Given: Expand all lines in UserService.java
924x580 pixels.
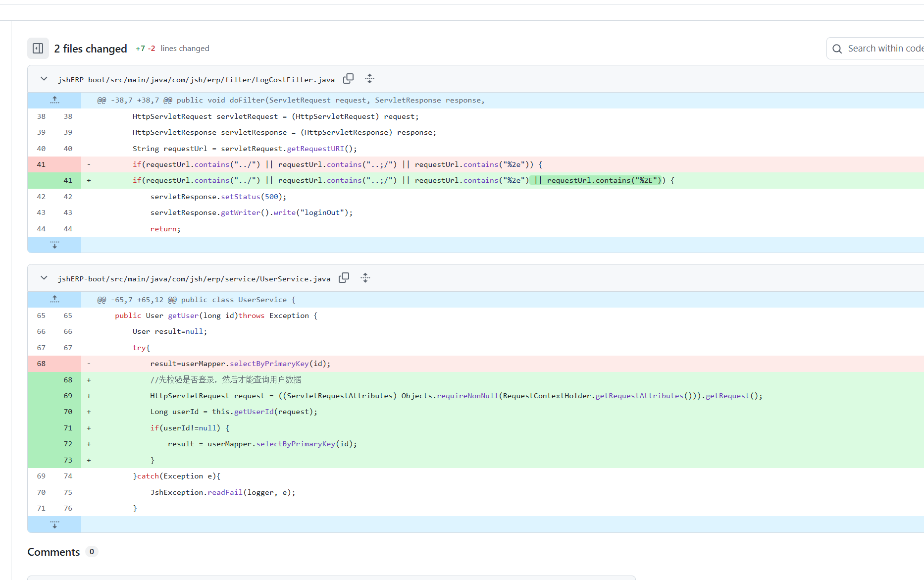Looking at the screenshot, I should coord(365,278).
